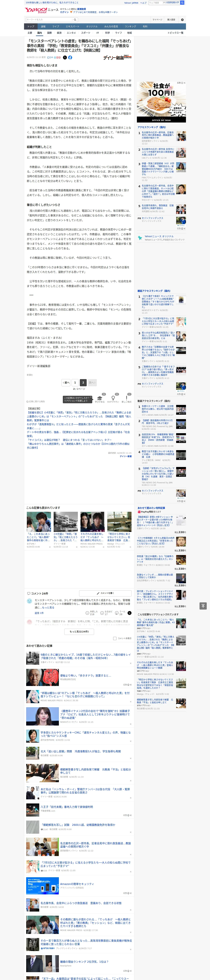Viewport: 210px width, 980px height.
Task: Open article 北大「追い出し部屋」問題
Action: (x=81, y=751)
